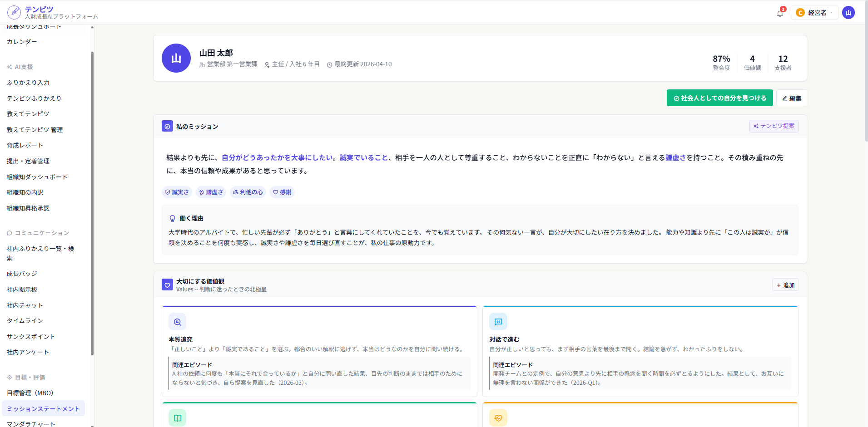
Task: Click the Tenpitsu pen logo icon
Action: (x=14, y=12)
